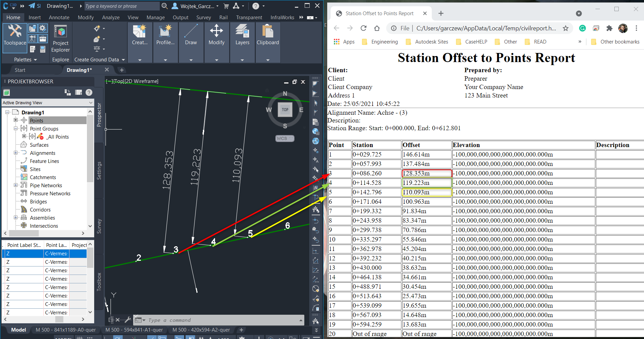
Task: Toggle the WCS indicator under the ViewCube
Action: click(x=284, y=138)
